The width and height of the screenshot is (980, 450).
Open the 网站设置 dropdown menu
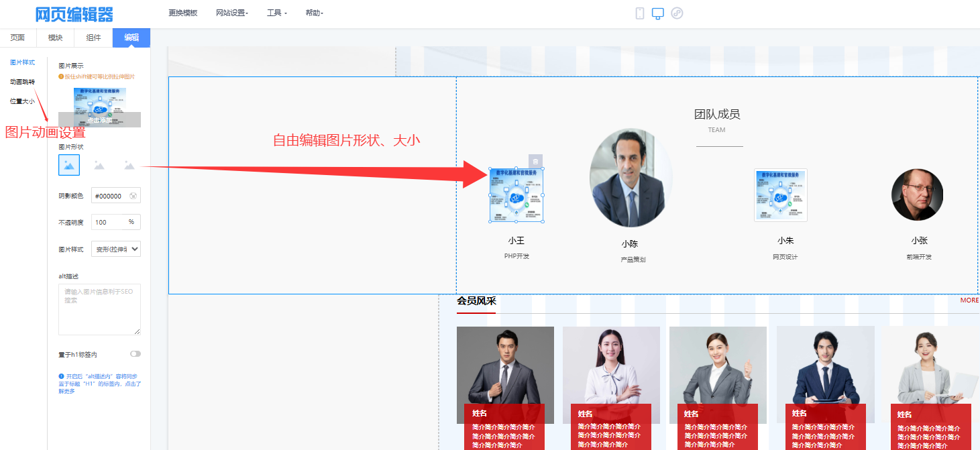point(232,13)
